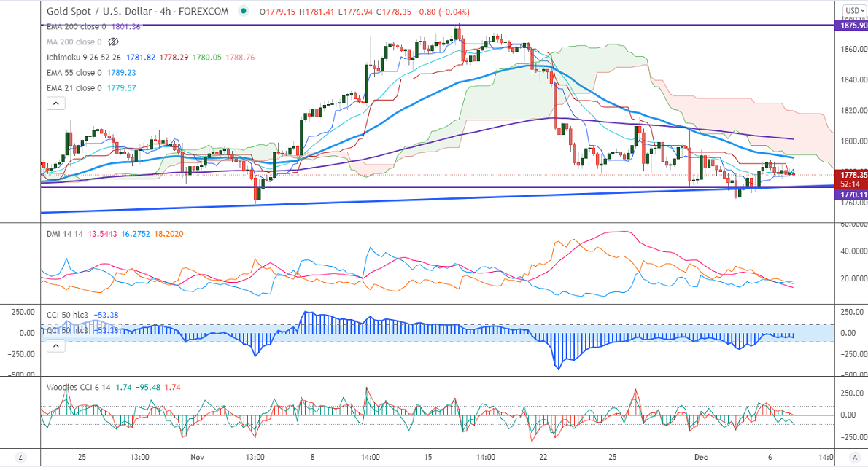Screen dimensions: 868x470
Task: Click the open value O1779.15
Action: point(277,12)
